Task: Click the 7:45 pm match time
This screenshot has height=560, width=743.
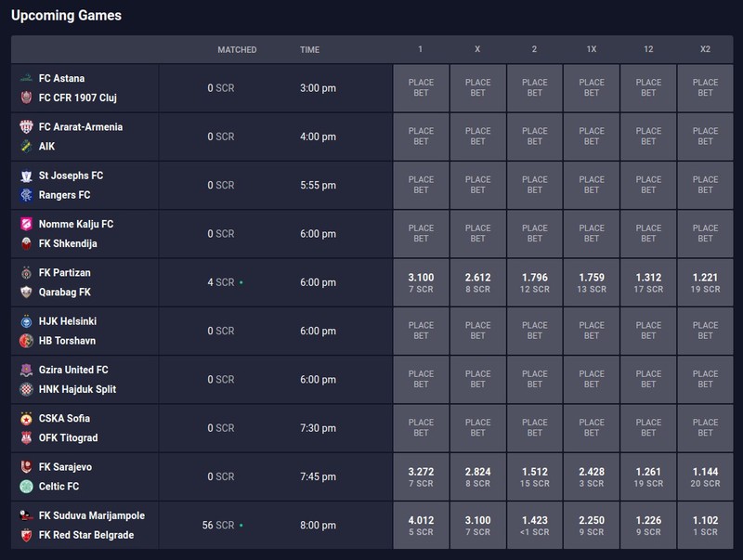Action: coord(318,476)
